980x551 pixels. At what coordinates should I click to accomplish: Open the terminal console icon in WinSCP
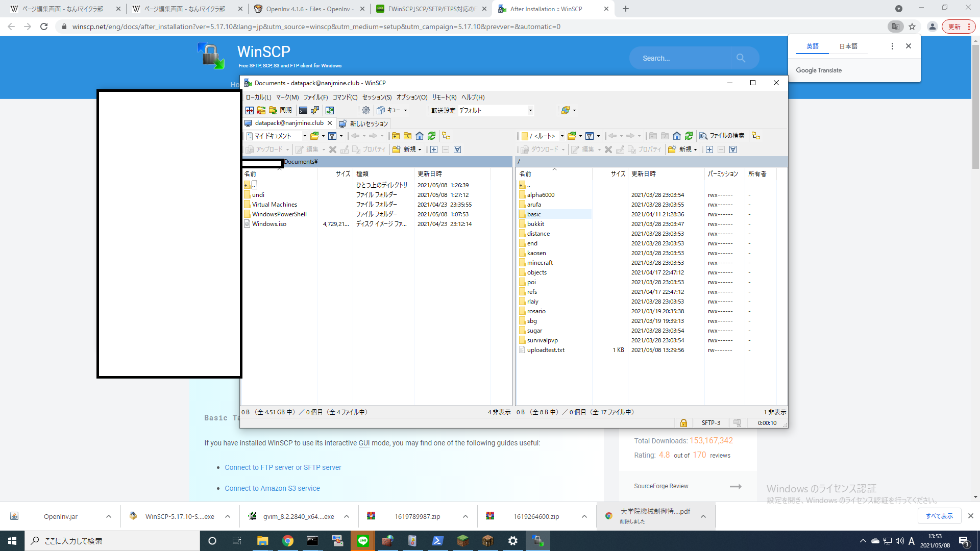303,110
